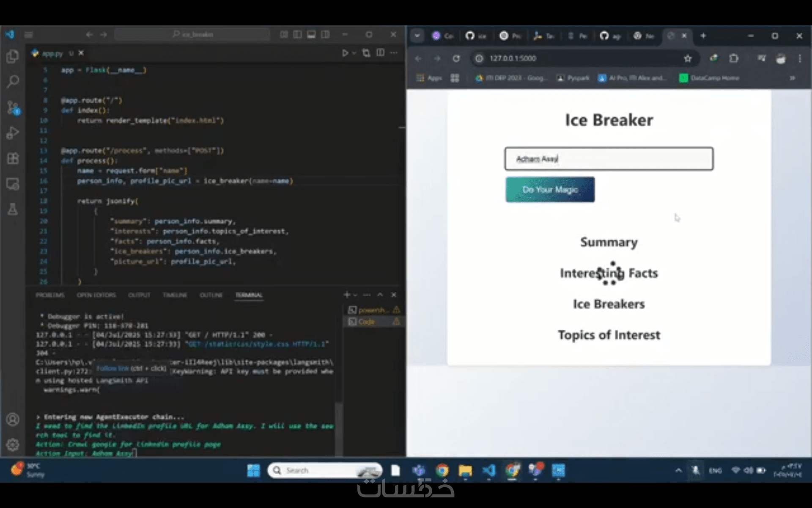The image size is (812, 508).
Task: Open the Extensions view
Action: coord(13,158)
